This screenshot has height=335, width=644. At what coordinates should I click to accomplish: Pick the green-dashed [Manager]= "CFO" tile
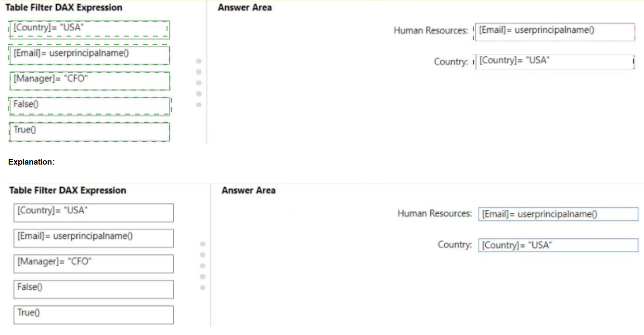[x=90, y=80]
